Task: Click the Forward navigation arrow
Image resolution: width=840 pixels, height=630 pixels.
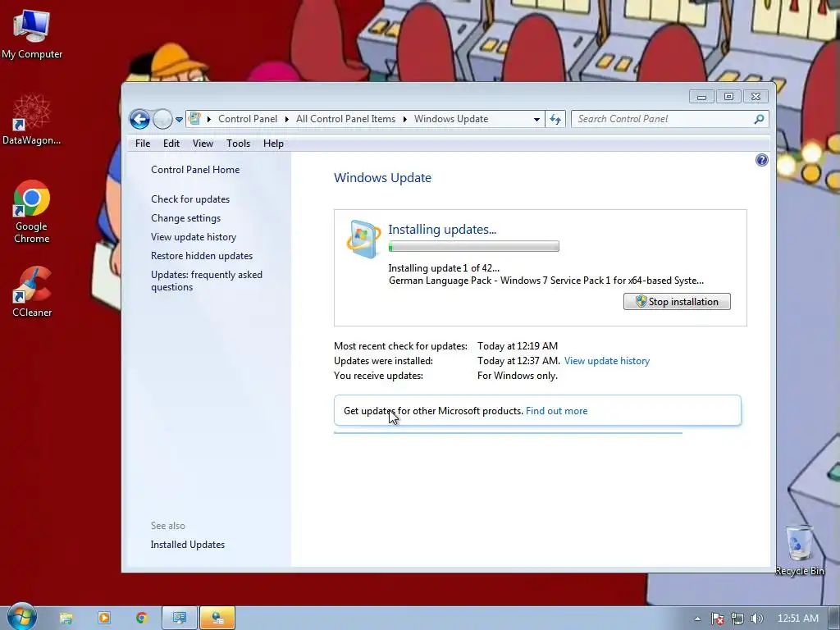Action: click(x=162, y=119)
